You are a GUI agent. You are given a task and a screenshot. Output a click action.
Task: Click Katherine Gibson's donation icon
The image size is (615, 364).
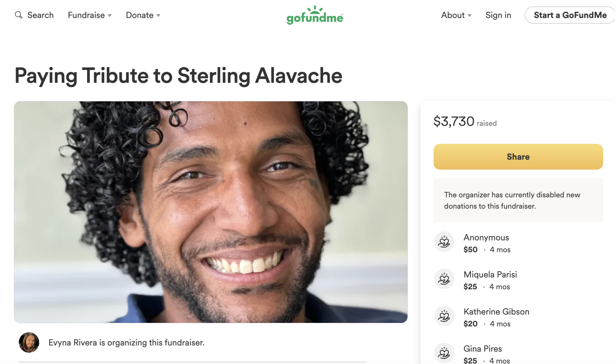[444, 316]
